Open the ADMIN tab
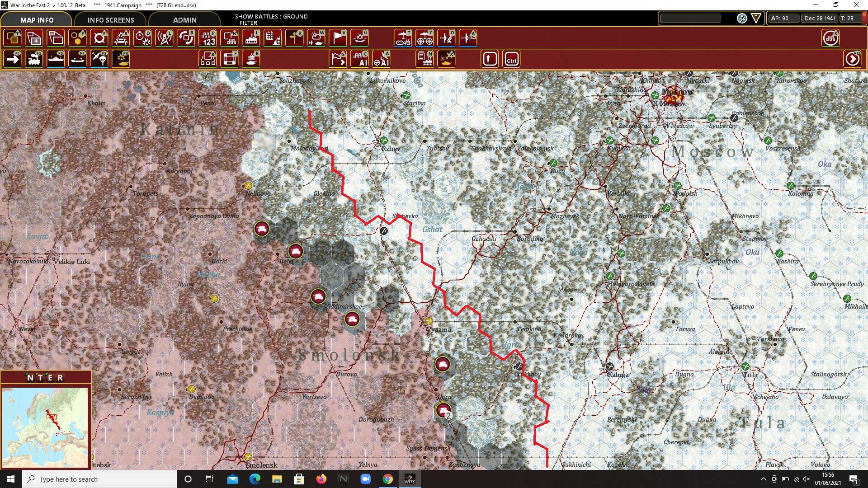Screen dimensions: 868x488 (184, 20)
